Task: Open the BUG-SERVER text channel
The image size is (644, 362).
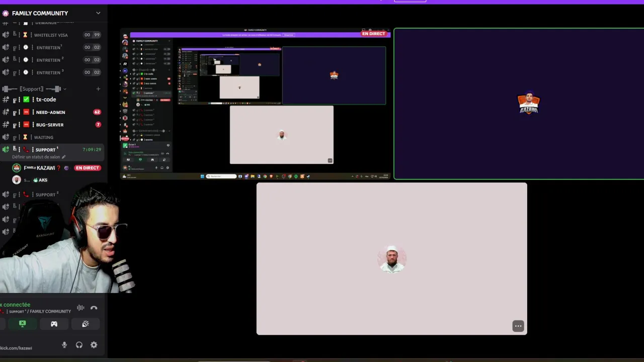Action: point(52,125)
